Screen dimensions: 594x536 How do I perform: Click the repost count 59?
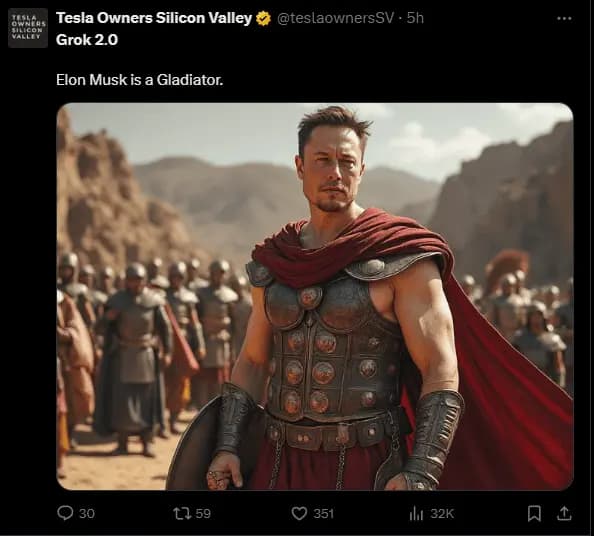point(203,513)
